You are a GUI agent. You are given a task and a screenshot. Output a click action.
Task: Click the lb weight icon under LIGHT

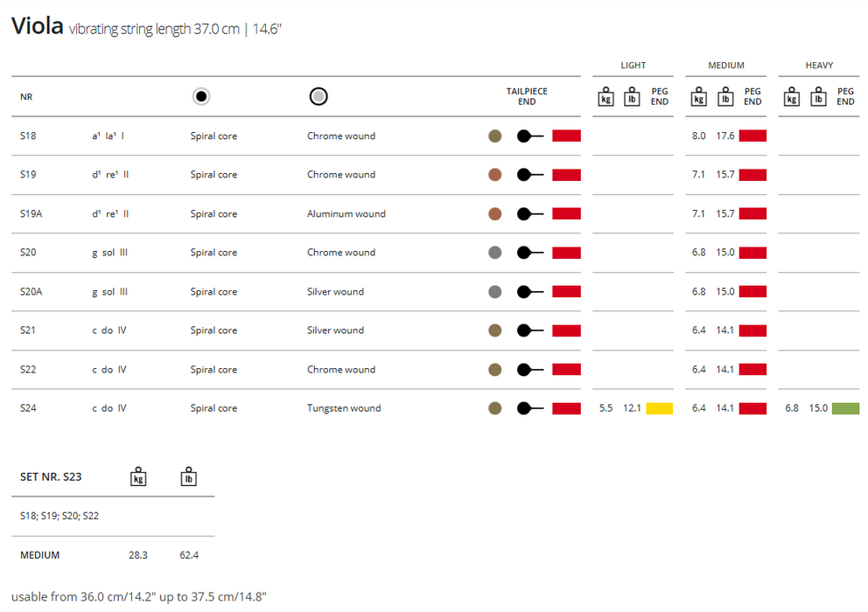tap(632, 96)
